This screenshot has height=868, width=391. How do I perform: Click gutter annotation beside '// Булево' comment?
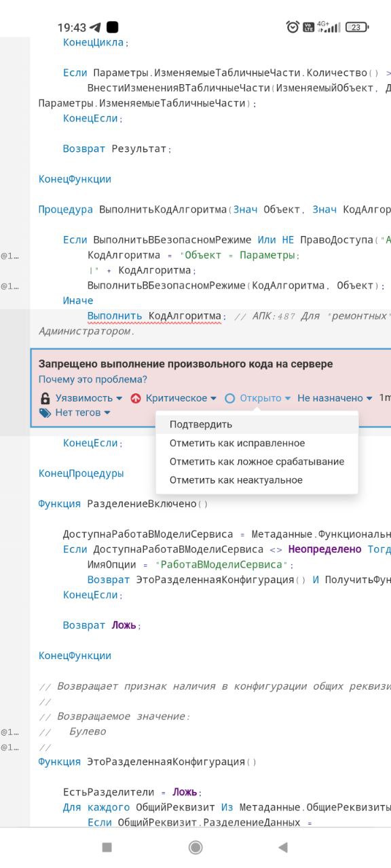coord(10,732)
